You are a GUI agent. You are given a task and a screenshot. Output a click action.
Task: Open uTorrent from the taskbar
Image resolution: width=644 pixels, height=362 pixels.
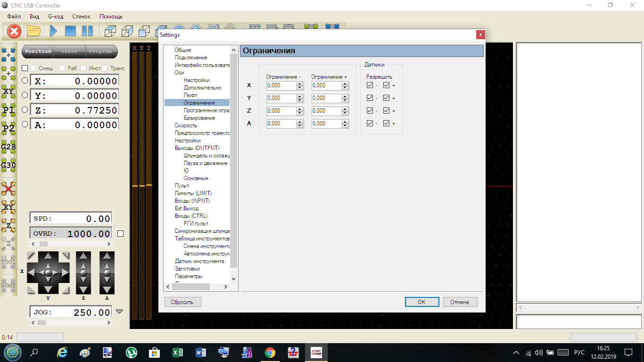tap(131, 352)
